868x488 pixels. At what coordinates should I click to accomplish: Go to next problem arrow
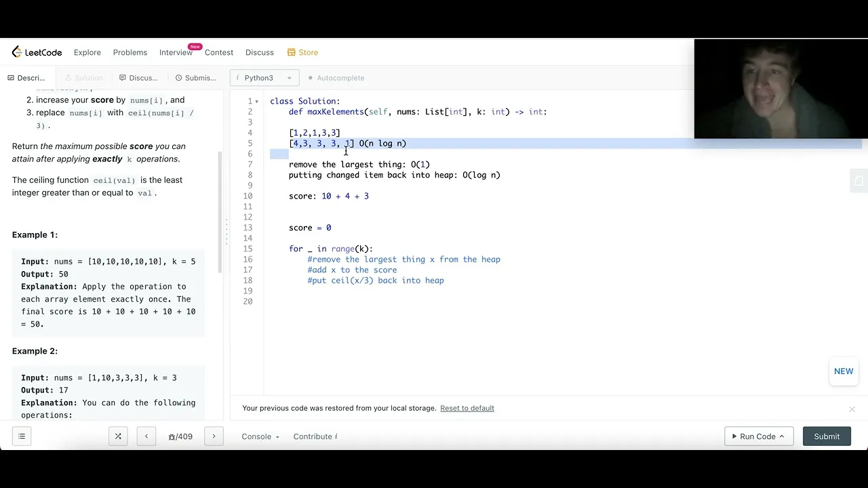(214, 436)
